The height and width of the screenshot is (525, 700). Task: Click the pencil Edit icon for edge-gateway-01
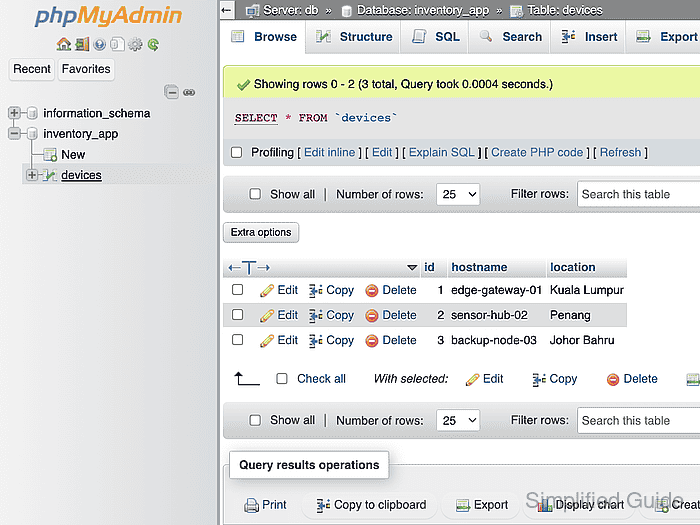[x=267, y=291]
